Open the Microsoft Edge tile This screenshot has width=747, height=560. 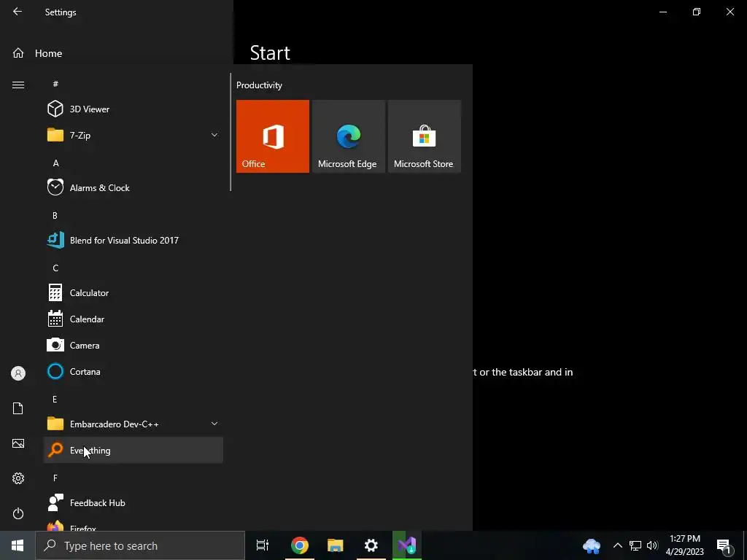(348, 136)
